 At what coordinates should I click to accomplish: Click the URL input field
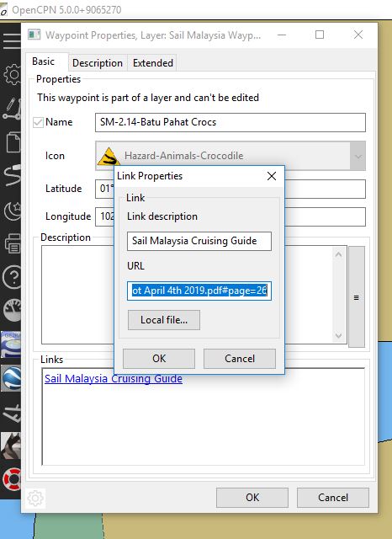pos(199,291)
